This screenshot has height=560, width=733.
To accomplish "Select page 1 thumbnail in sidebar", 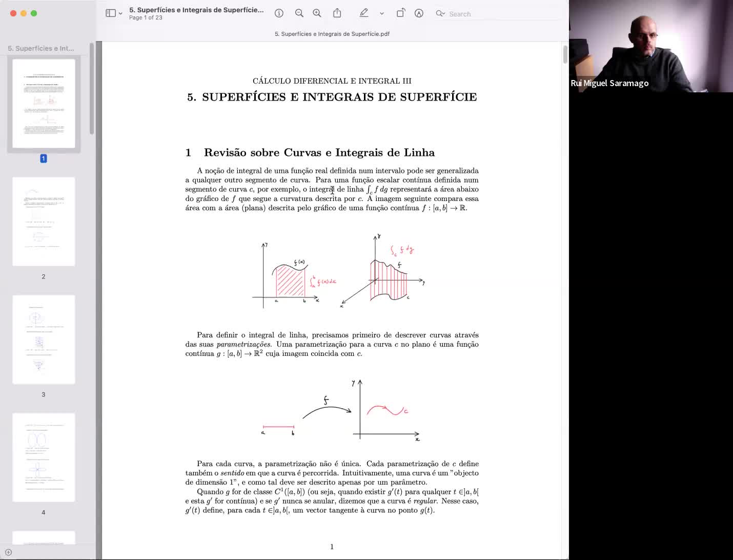I will click(x=44, y=104).
